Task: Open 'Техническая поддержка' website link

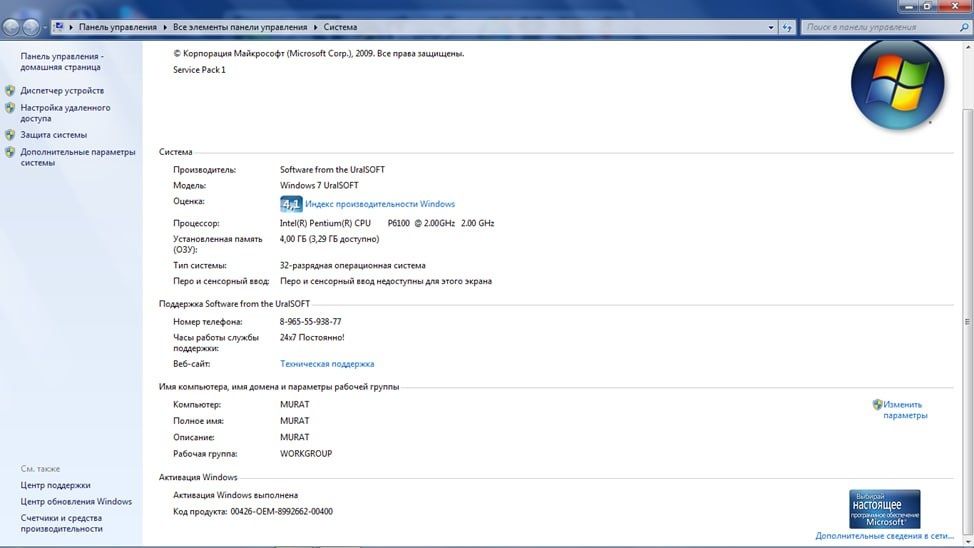Action: point(327,363)
